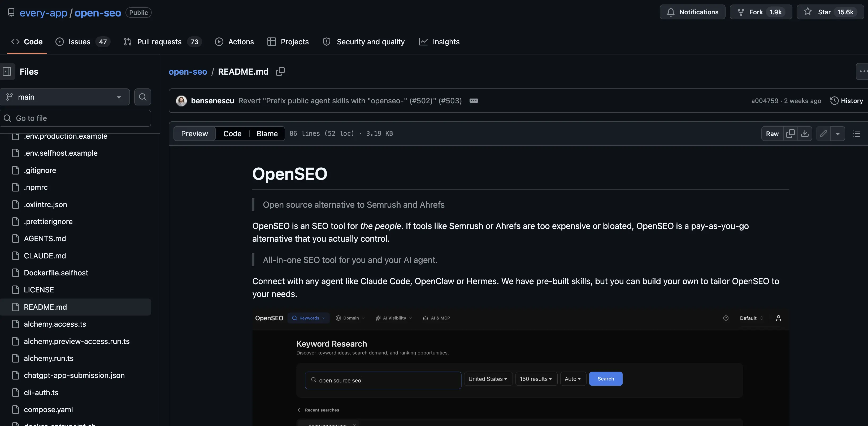
Task: Expand the commit message ellipsis
Action: (474, 101)
